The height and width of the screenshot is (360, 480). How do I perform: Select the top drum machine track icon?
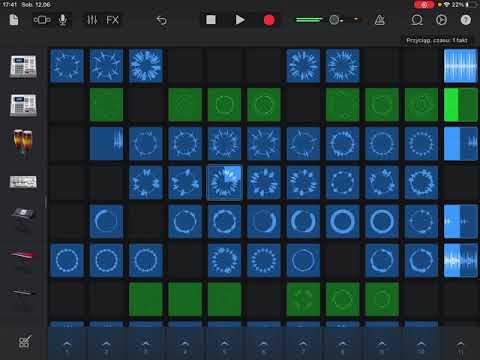coord(23,66)
